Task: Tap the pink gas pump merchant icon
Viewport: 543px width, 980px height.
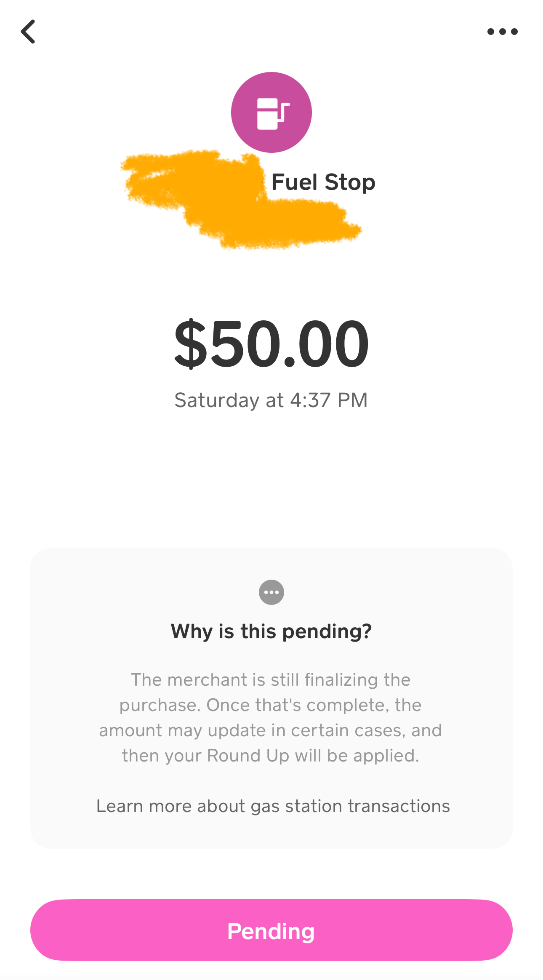Action: click(x=271, y=112)
